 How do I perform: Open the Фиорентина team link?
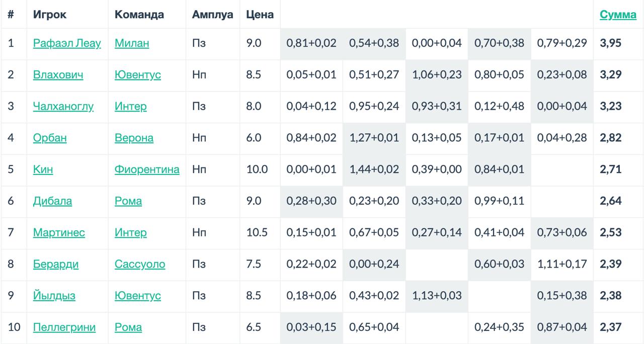147,169
